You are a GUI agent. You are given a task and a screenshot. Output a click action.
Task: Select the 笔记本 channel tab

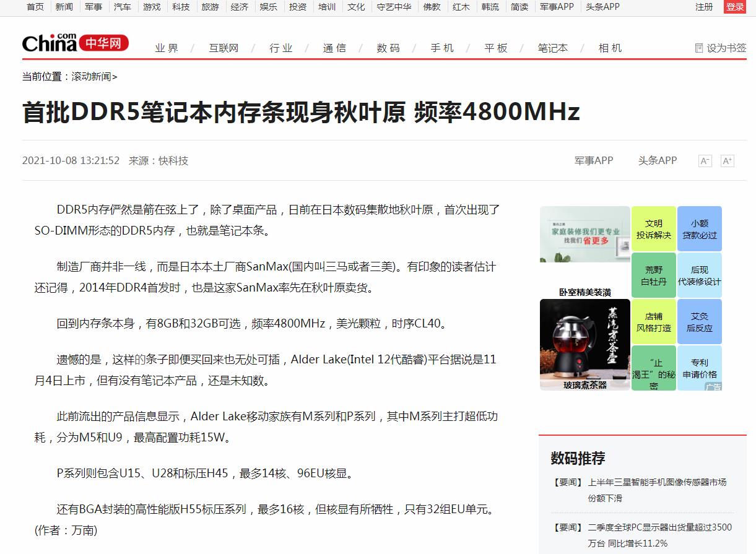coord(552,48)
